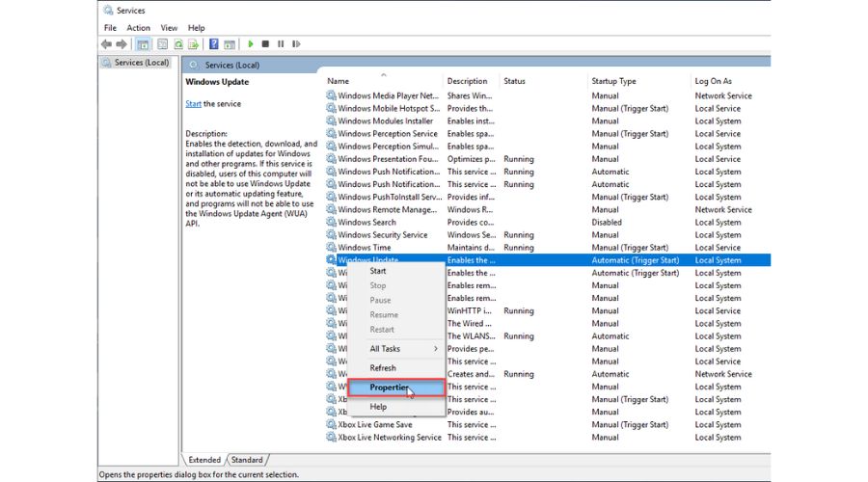Select Start in the context menu
This screenshot has width=868, height=482.
[378, 271]
